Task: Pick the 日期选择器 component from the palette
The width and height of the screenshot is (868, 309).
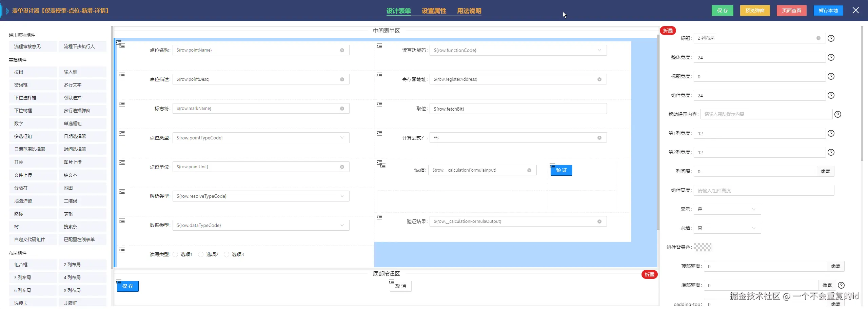Action: (x=82, y=136)
